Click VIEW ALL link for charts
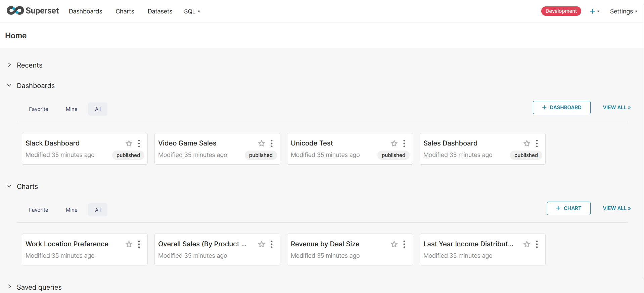 click(616, 208)
